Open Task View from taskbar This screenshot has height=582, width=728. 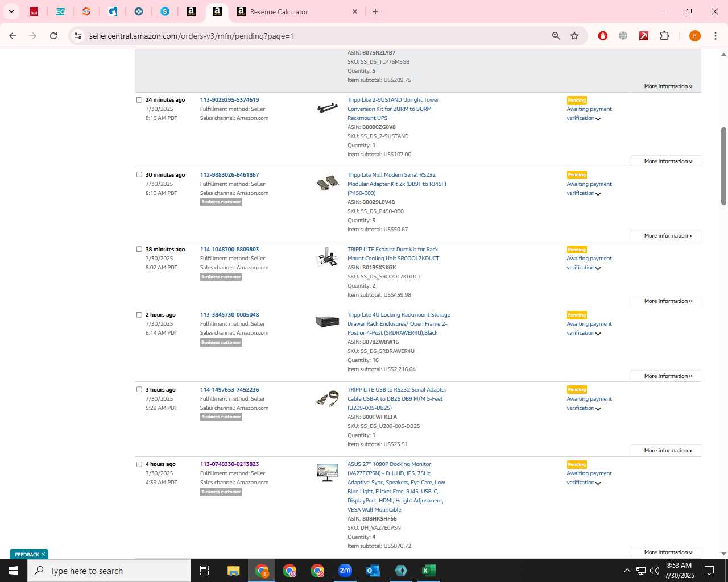coord(205,571)
